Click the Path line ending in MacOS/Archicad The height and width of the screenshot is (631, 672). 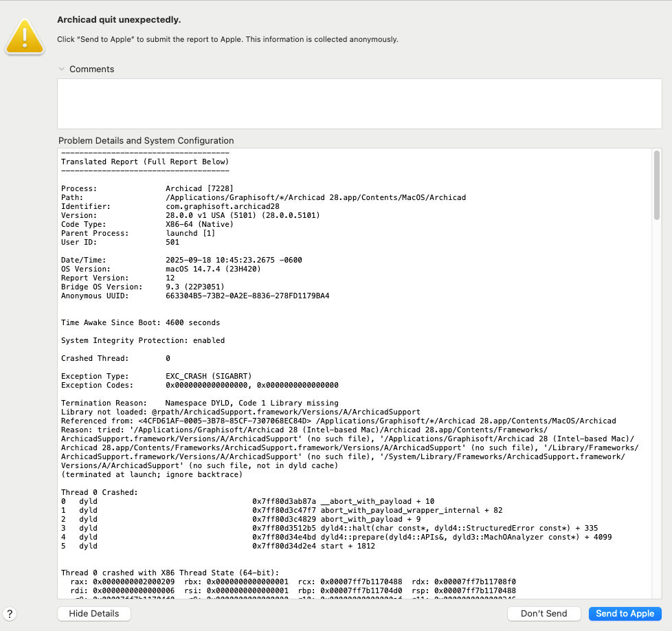[x=263, y=197]
